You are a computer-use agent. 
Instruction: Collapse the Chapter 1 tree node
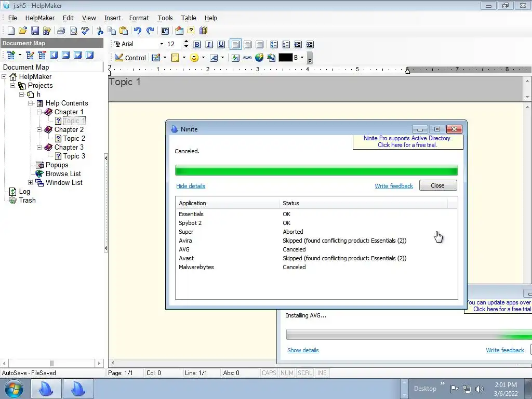pyautogui.click(x=39, y=112)
